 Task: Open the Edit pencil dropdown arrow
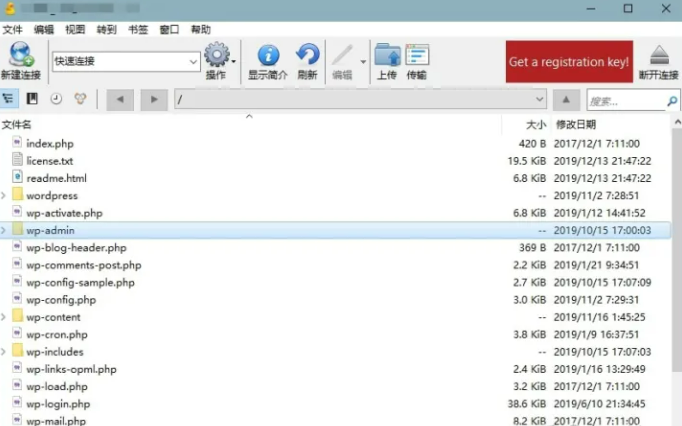[x=363, y=62]
